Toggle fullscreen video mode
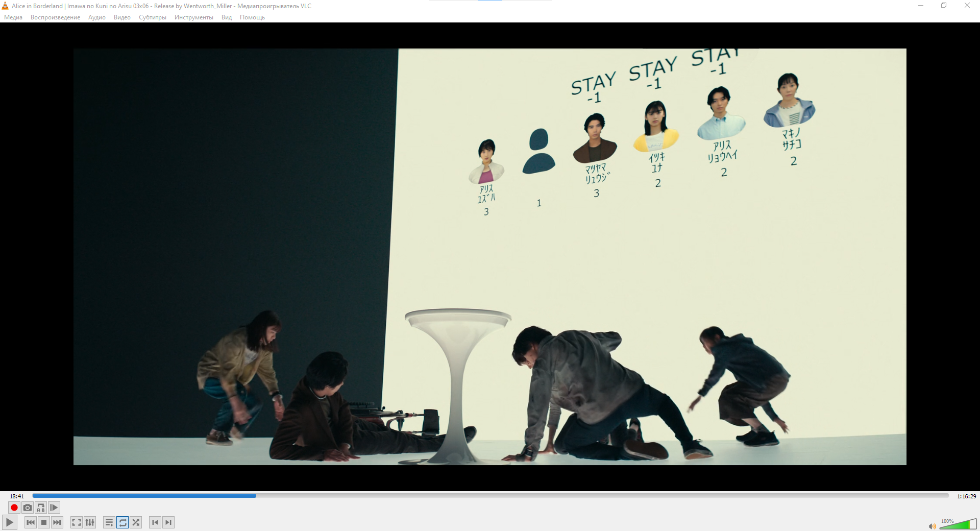Screen dimensions: 980x531 click(x=76, y=522)
